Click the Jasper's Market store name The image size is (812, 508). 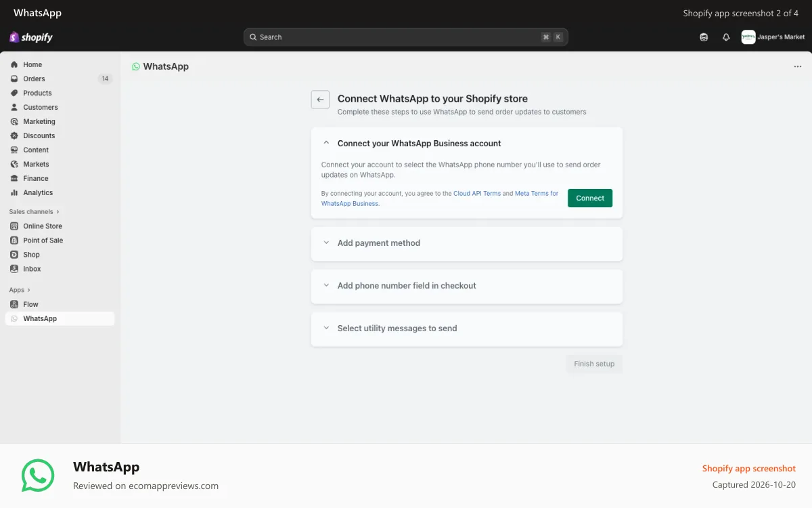point(782,37)
